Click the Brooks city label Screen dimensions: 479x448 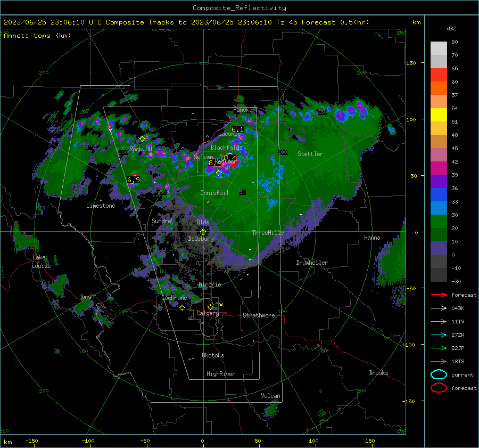[x=378, y=373]
